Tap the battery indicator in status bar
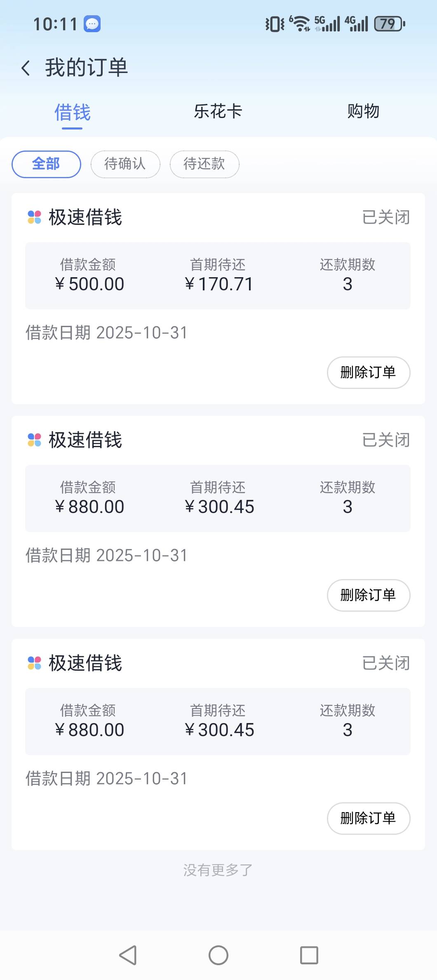Viewport: 437px width, 980px height. coord(389,24)
